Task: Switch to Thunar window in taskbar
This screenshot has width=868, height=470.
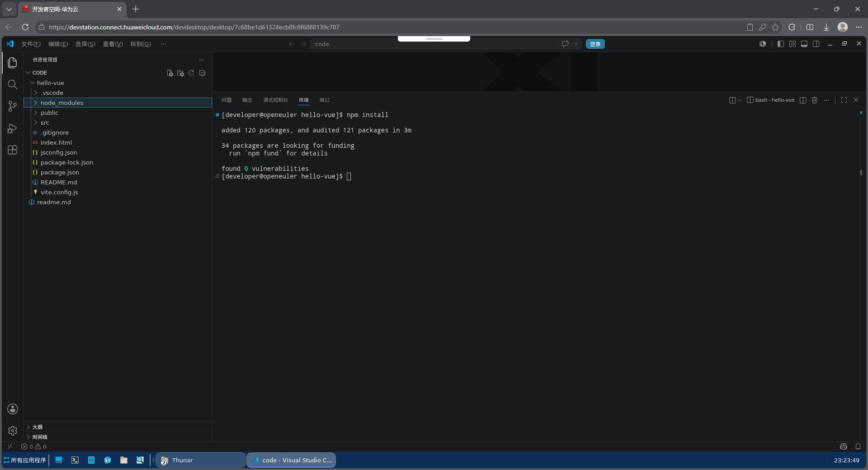Action: [x=201, y=460]
